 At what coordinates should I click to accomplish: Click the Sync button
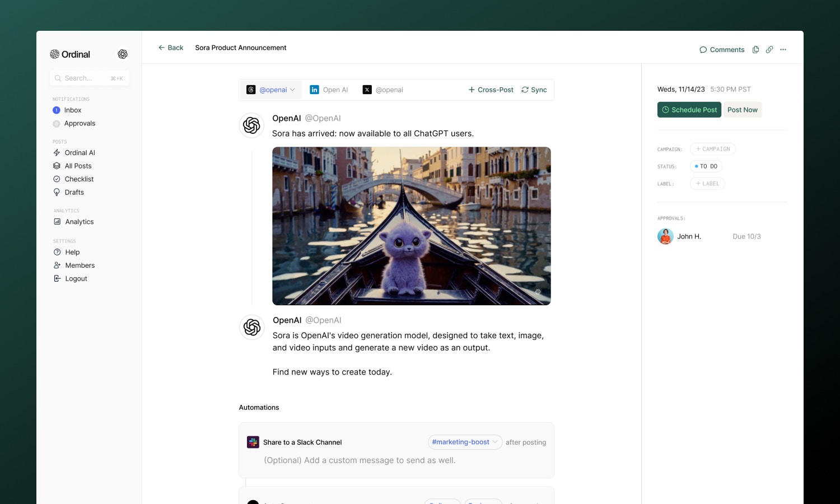[534, 90]
